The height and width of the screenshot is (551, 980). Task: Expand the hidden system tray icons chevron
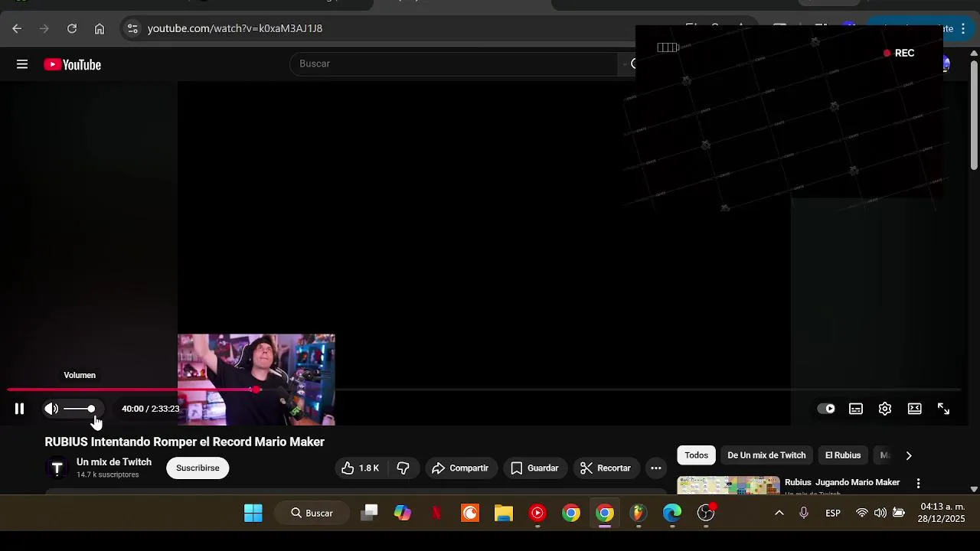[x=779, y=513]
